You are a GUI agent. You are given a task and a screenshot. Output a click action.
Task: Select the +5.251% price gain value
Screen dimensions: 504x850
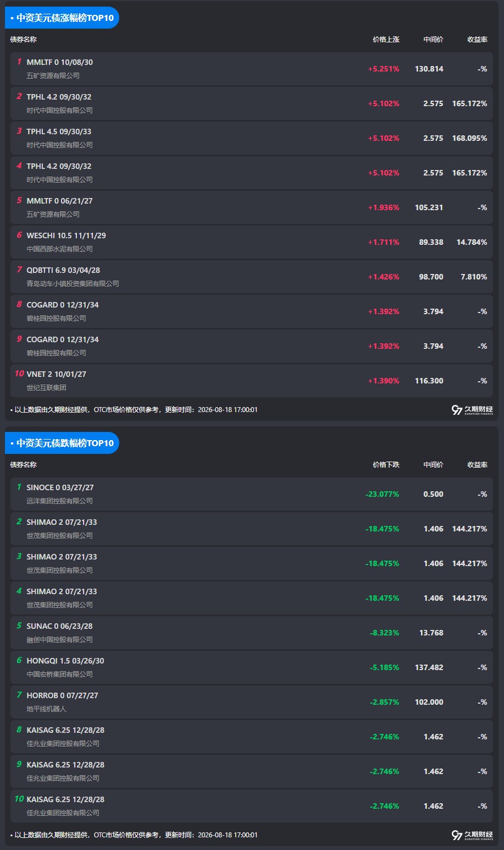tap(384, 69)
